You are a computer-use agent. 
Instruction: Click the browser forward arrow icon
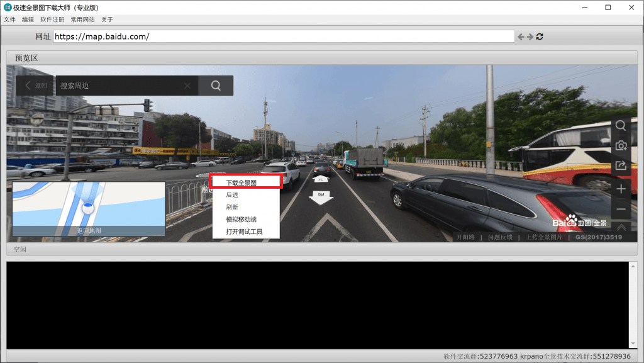click(x=530, y=37)
